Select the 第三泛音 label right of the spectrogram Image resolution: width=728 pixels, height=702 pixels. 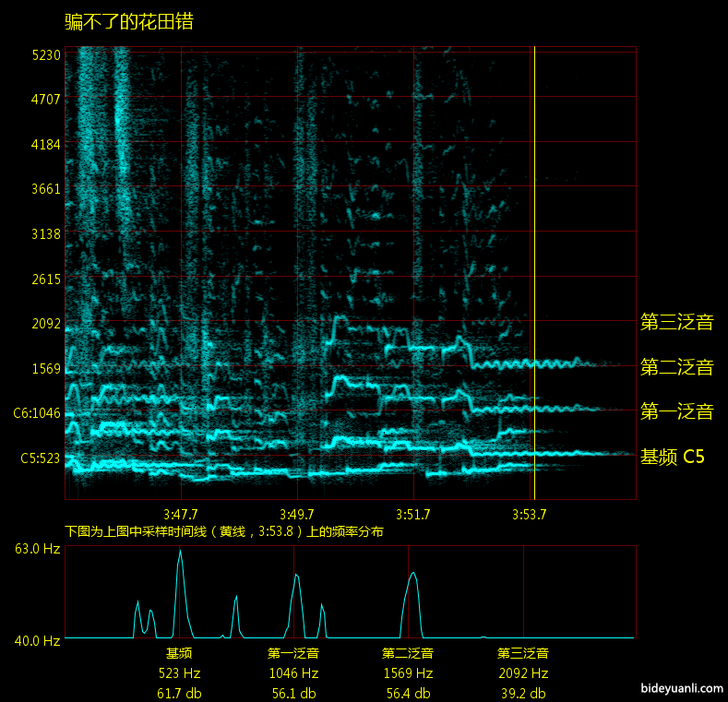click(x=676, y=322)
